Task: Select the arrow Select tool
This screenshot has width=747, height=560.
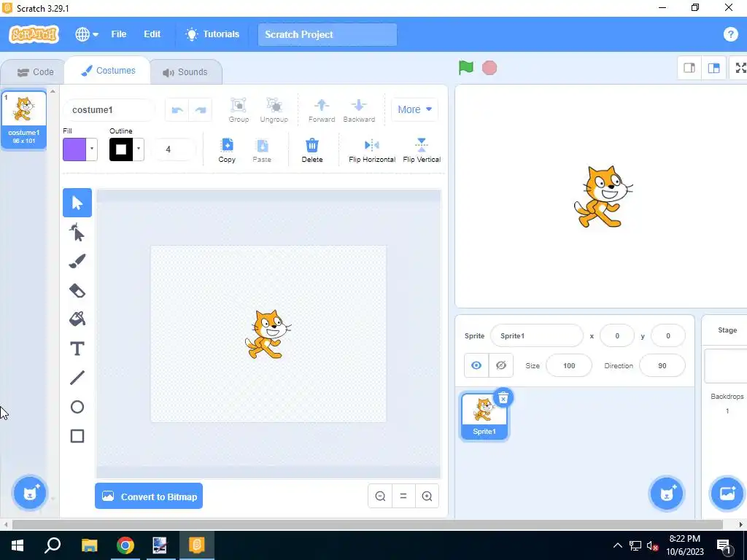Action: pyautogui.click(x=77, y=203)
